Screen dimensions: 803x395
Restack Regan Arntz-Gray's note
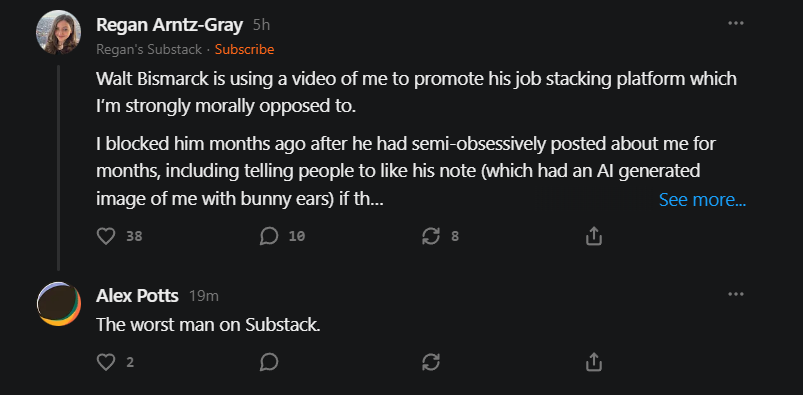point(431,236)
